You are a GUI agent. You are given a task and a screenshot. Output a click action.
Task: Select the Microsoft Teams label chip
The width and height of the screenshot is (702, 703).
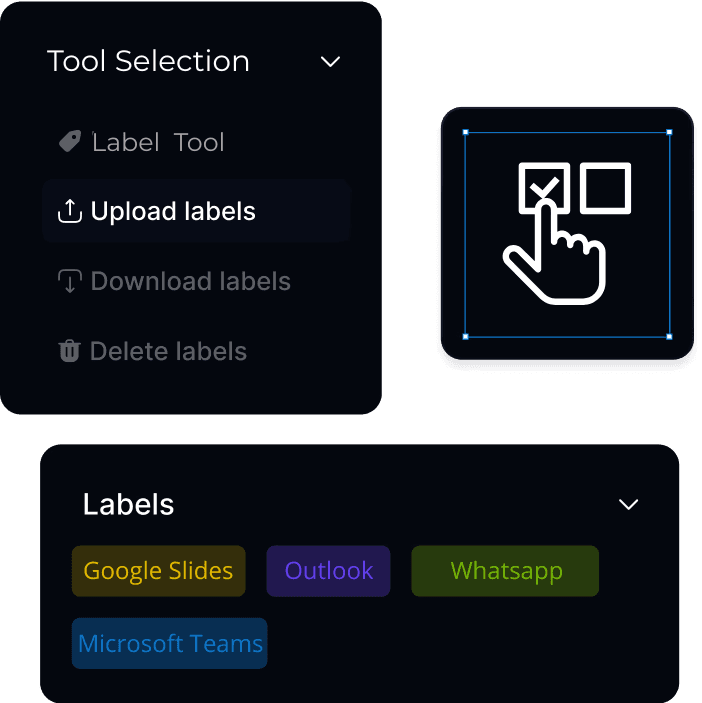[169, 643]
